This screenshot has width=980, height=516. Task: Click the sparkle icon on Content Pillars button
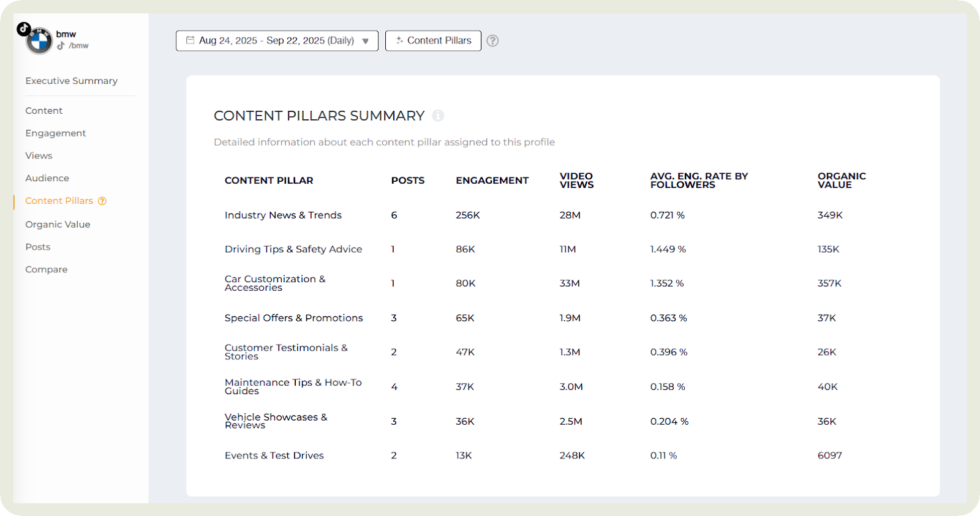pos(399,40)
